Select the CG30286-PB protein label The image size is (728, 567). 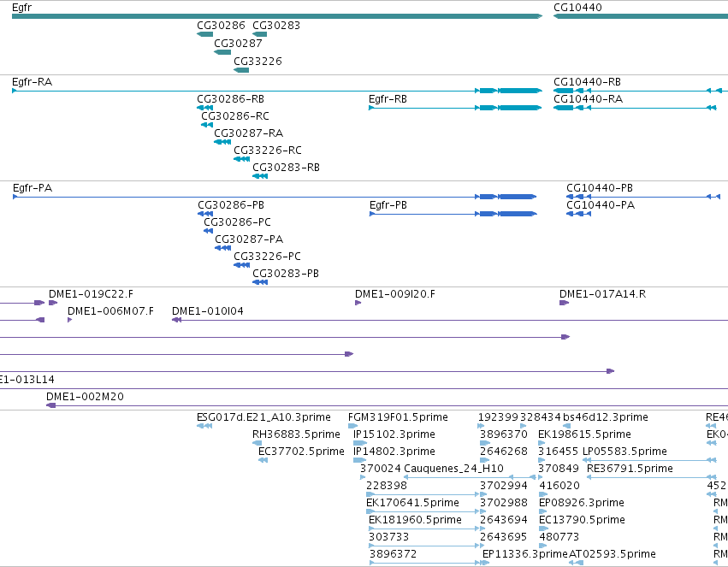pyautogui.click(x=231, y=205)
